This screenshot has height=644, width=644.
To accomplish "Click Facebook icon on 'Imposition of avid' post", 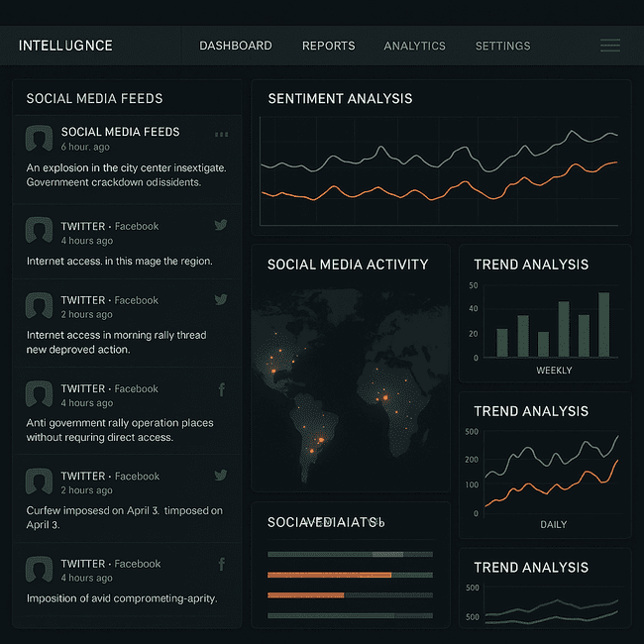I will (x=222, y=564).
